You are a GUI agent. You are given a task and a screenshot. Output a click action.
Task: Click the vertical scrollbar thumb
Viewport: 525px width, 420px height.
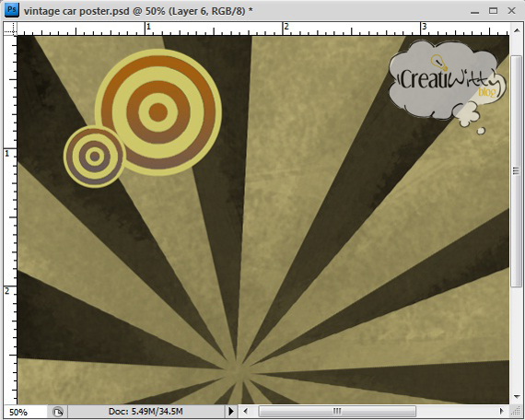(516, 170)
